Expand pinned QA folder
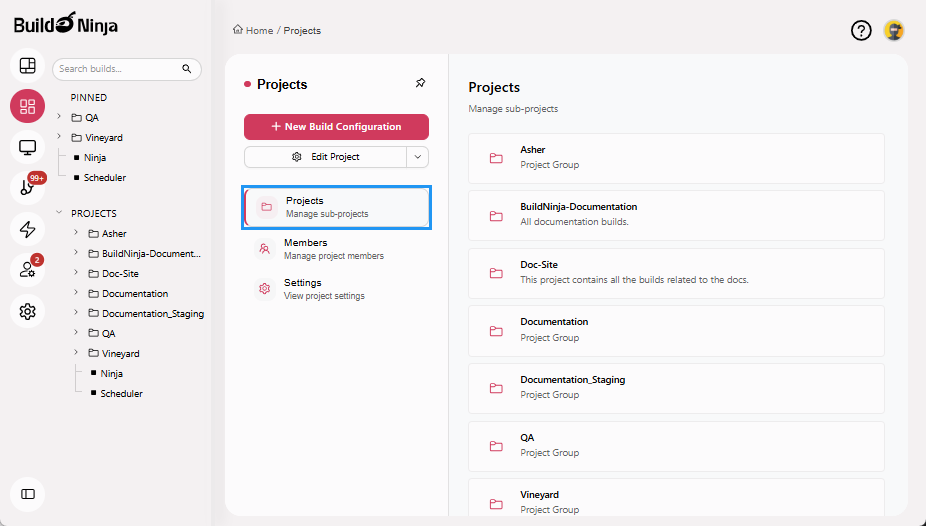Screen dimensions: 926x526 pos(59,117)
